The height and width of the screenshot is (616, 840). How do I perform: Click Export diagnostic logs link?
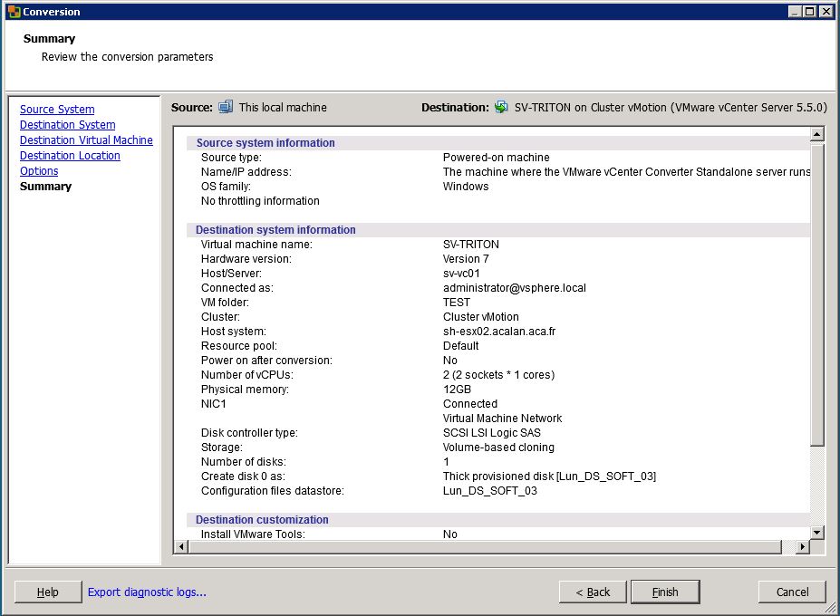pos(147,592)
